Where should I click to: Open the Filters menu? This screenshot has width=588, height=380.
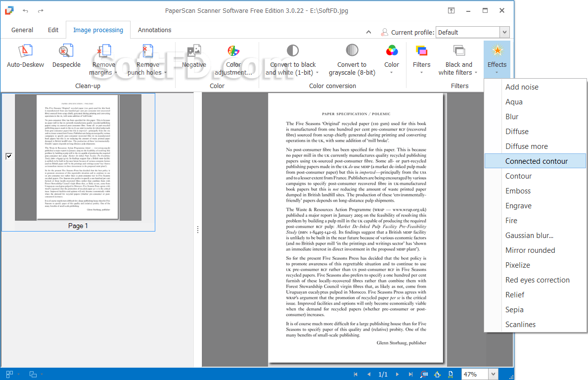[421, 59]
